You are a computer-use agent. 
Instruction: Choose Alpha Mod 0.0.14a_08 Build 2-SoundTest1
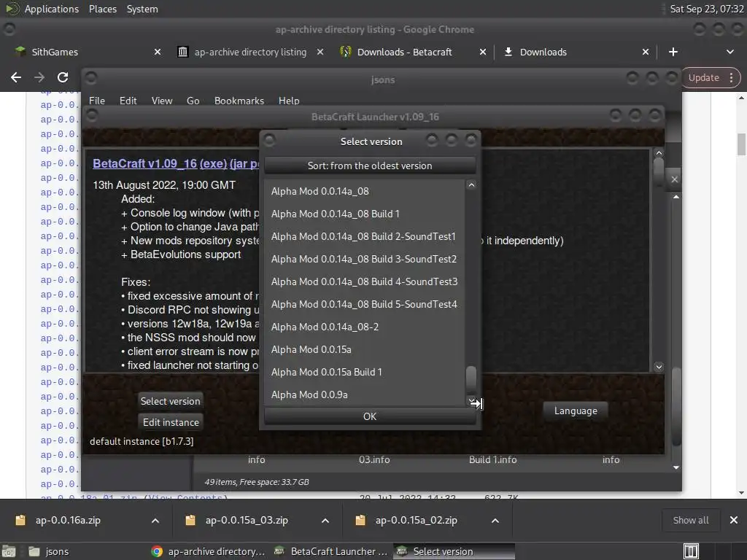pyautogui.click(x=365, y=237)
